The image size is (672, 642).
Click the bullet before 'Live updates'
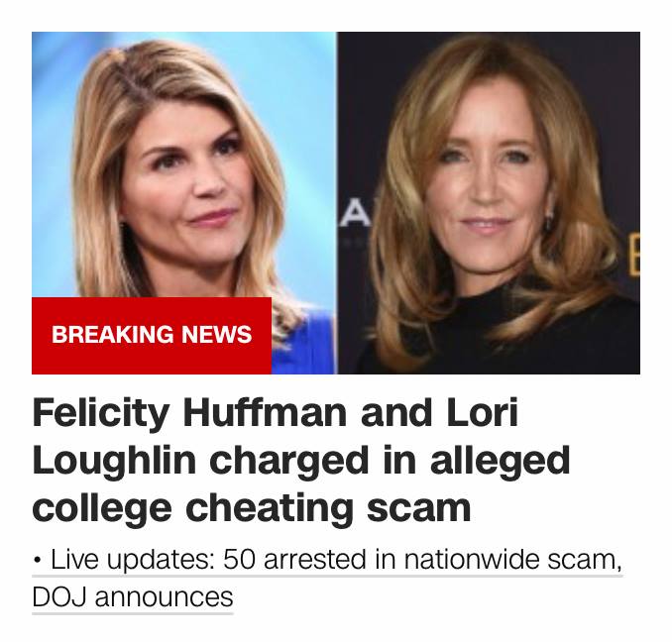point(38,561)
